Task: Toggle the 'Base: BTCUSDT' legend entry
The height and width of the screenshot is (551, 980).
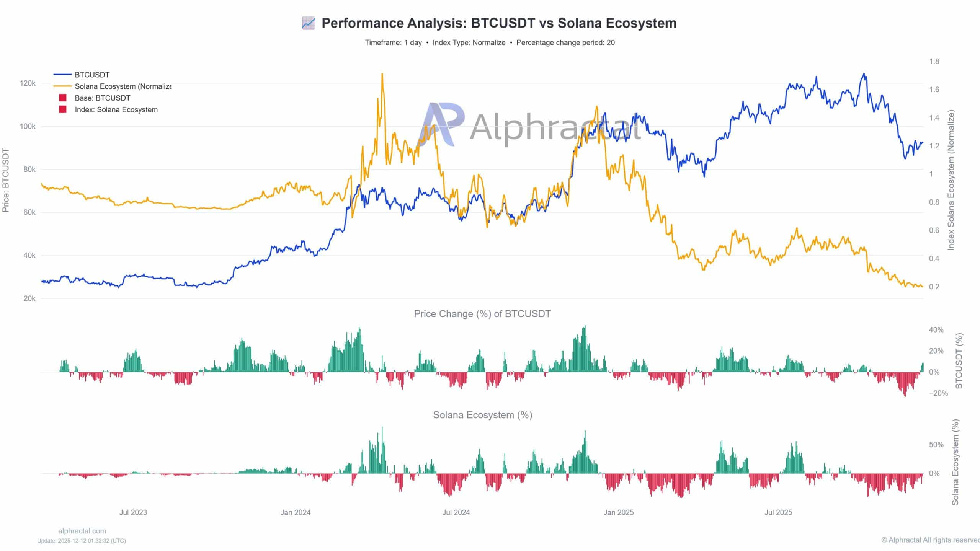Action: 102,98
